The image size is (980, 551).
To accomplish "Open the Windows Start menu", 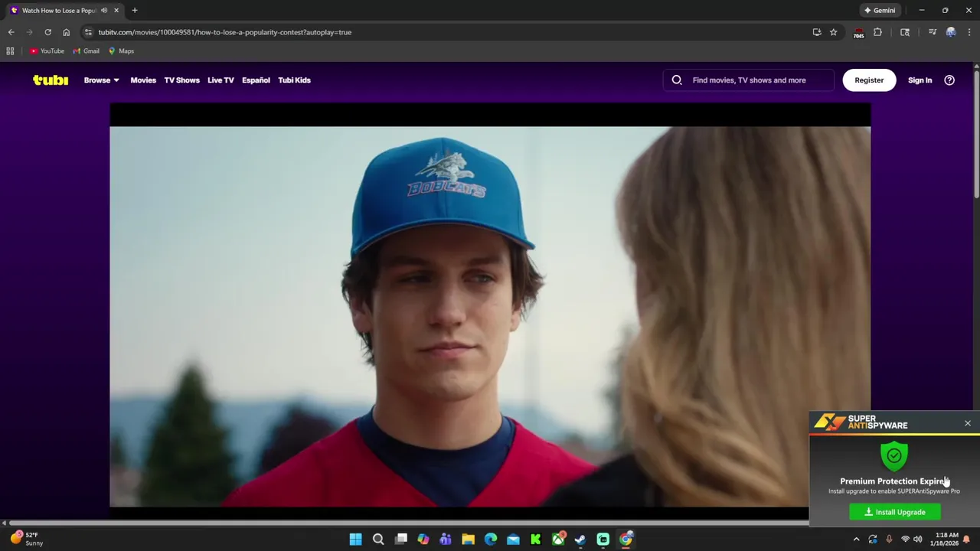I will pyautogui.click(x=356, y=540).
